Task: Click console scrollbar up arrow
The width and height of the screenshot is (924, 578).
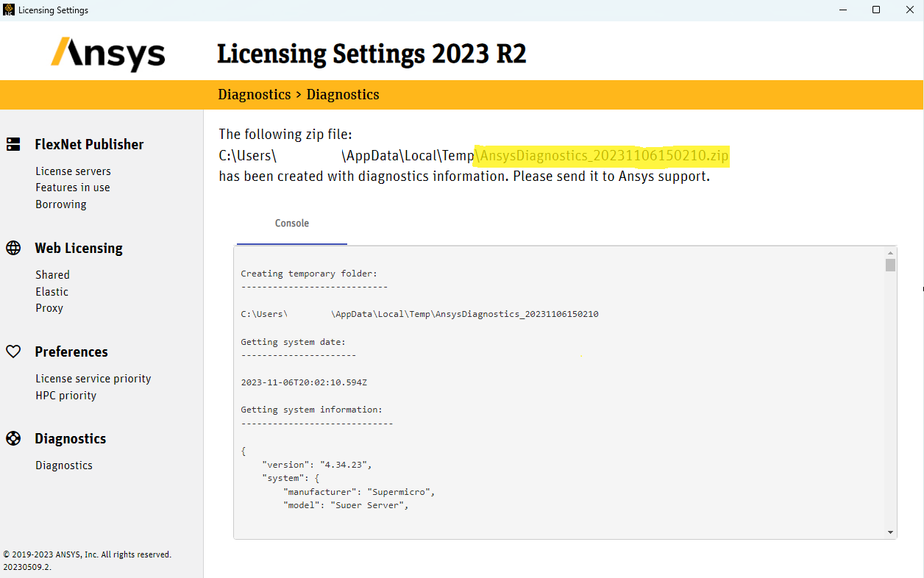Action: click(890, 252)
